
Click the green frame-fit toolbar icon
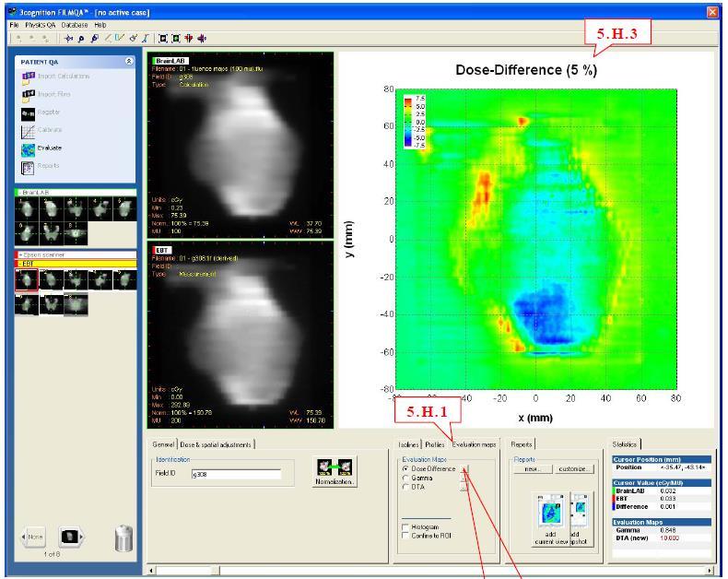tap(175, 39)
